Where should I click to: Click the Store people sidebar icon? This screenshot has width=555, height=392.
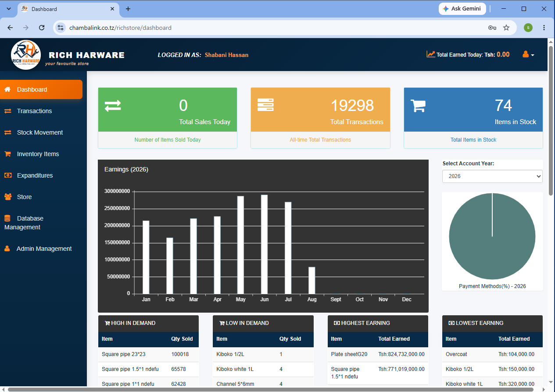point(8,197)
